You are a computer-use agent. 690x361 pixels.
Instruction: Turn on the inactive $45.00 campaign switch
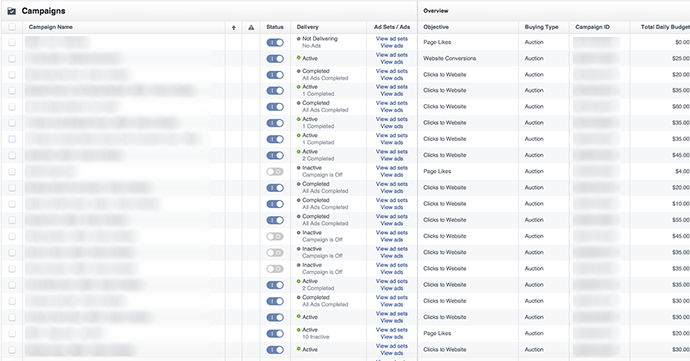(275, 236)
